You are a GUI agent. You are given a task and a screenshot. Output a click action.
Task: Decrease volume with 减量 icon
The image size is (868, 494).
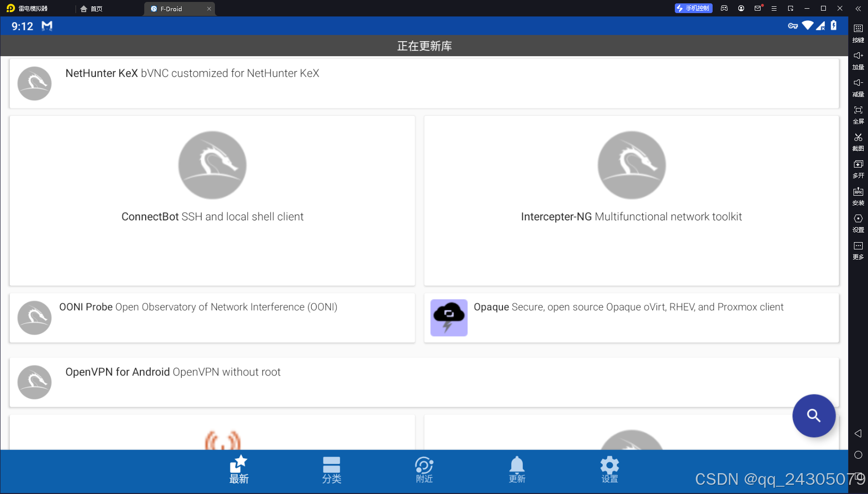point(858,87)
